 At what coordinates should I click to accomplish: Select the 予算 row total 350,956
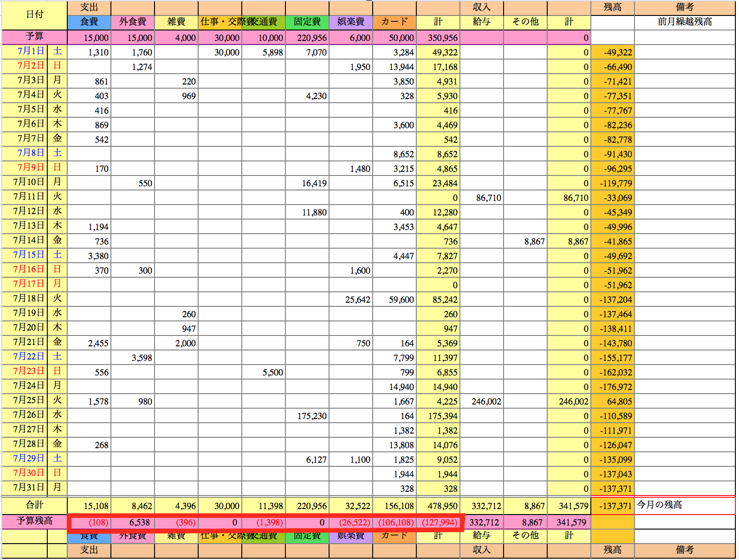pyautogui.click(x=438, y=38)
